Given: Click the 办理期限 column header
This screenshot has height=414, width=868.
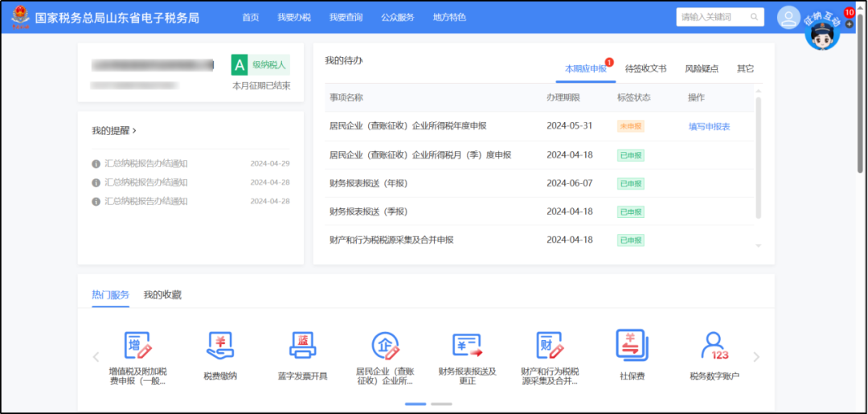Looking at the screenshot, I should click(x=563, y=97).
